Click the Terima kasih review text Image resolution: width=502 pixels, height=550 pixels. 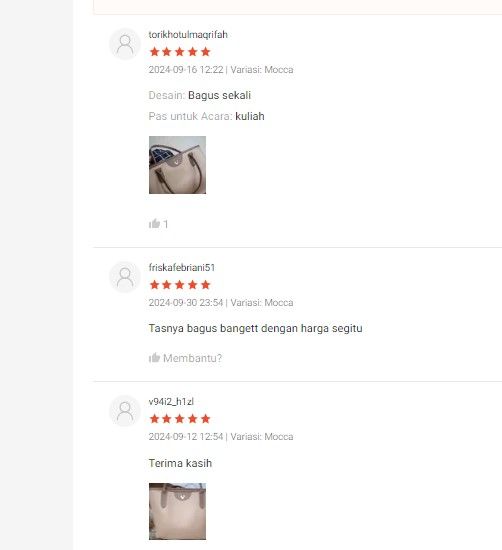click(x=180, y=463)
